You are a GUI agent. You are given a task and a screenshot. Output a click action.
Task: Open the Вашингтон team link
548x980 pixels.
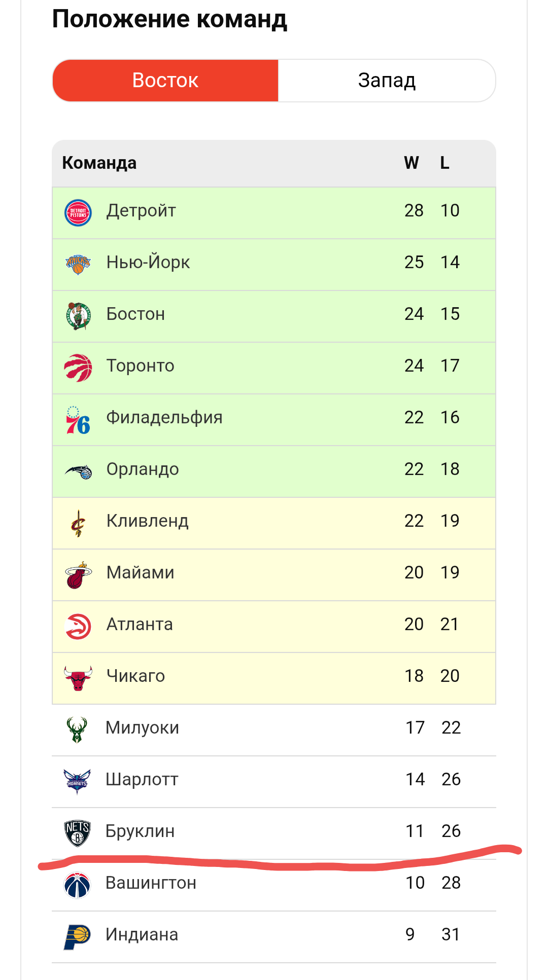pos(151,883)
